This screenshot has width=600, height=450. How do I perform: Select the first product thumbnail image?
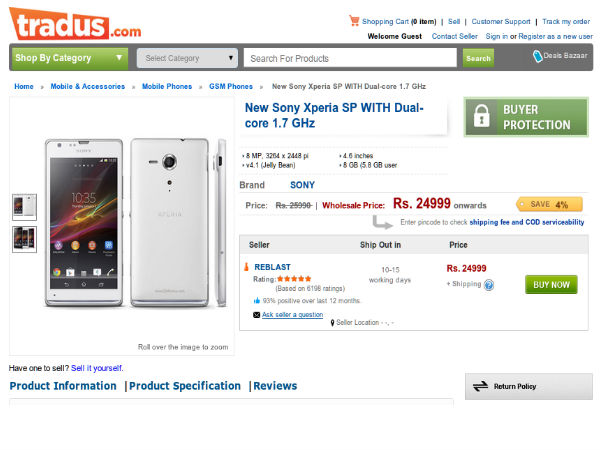click(24, 206)
